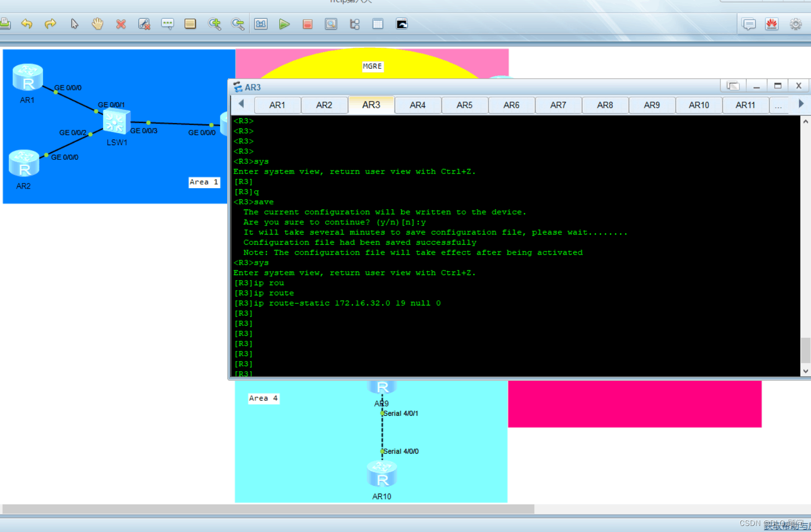The height and width of the screenshot is (532, 811).
Task: Open the forum chat bubbles icon
Action: 749,24
